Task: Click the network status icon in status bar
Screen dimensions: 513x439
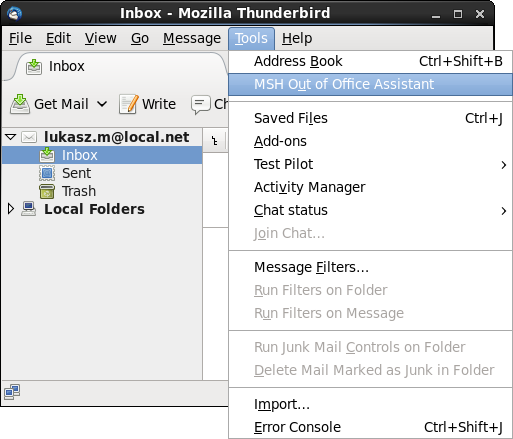Action: (x=12, y=392)
